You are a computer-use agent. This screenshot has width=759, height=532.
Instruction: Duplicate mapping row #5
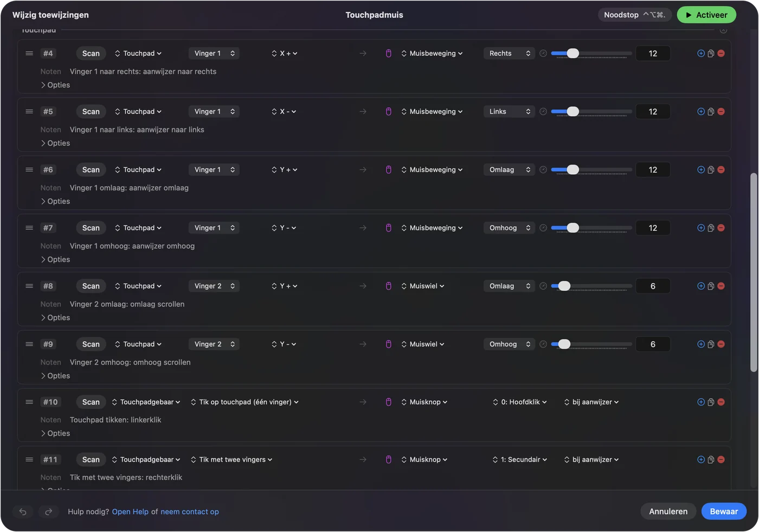[x=711, y=112]
